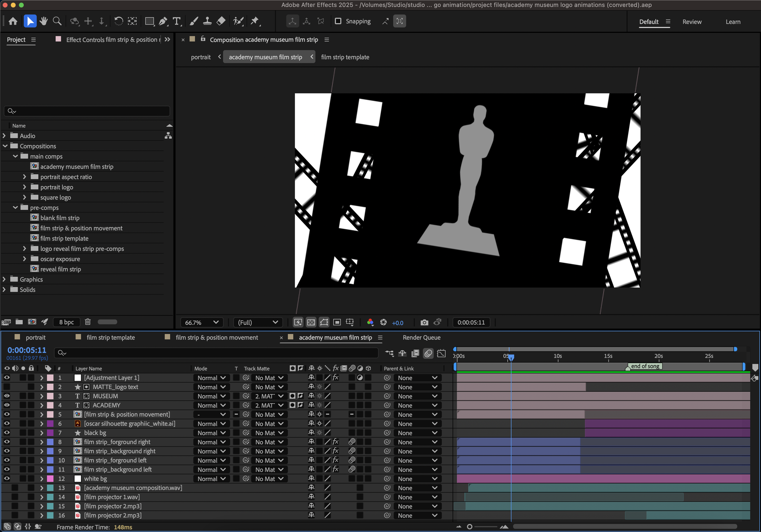This screenshot has width=761, height=532.
Task: Open channel and color management settings
Action: [x=370, y=322]
